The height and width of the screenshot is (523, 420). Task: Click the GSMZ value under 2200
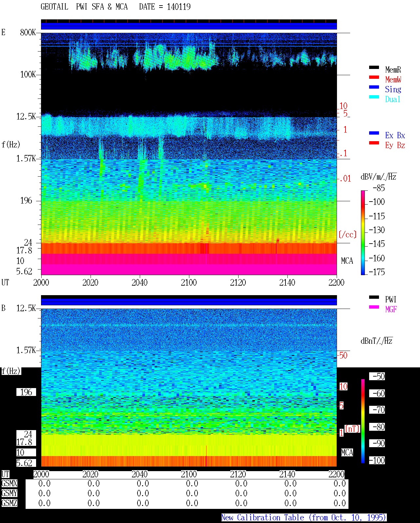[340, 503]
